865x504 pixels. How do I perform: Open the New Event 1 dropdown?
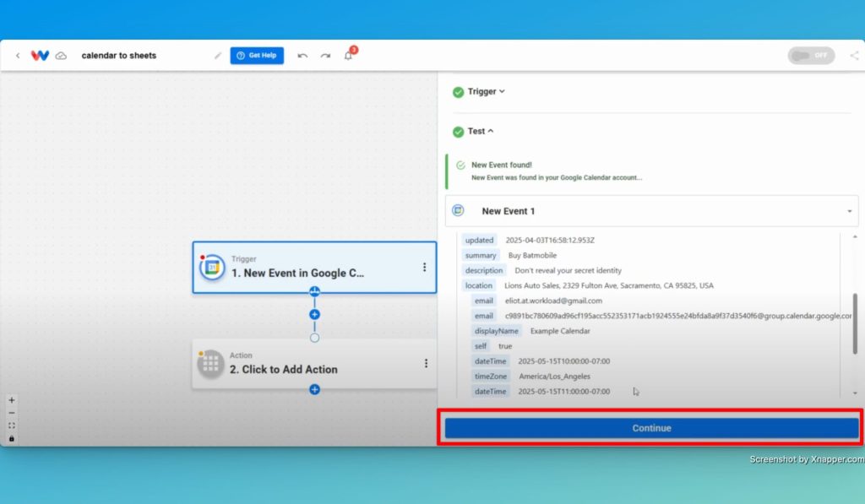[x=651, y=211]
